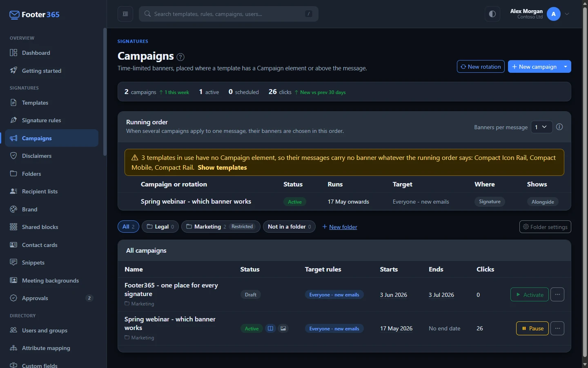Viewport: 588px width, 368px height.
Task: Focus the search templates input field
Action: tap(229, 14)
